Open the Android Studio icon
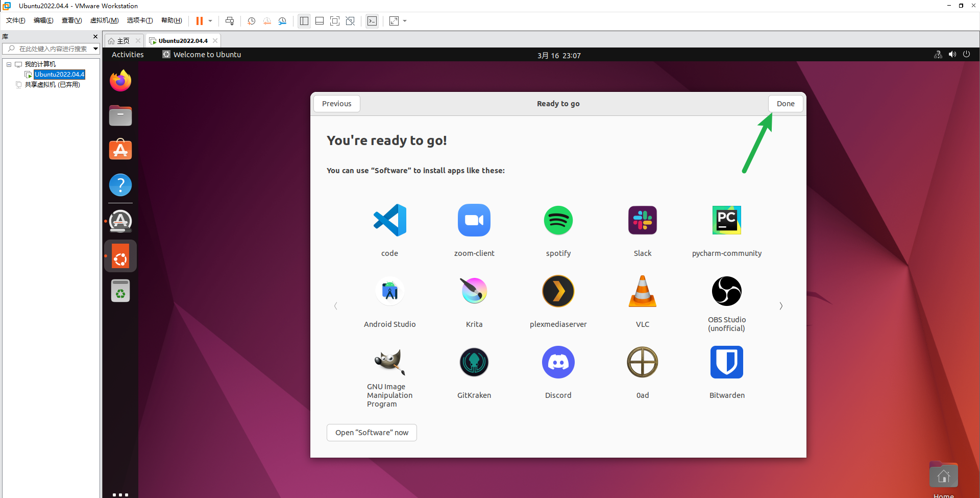This screenshot has height=498, width=980. [x=390, y=291]
